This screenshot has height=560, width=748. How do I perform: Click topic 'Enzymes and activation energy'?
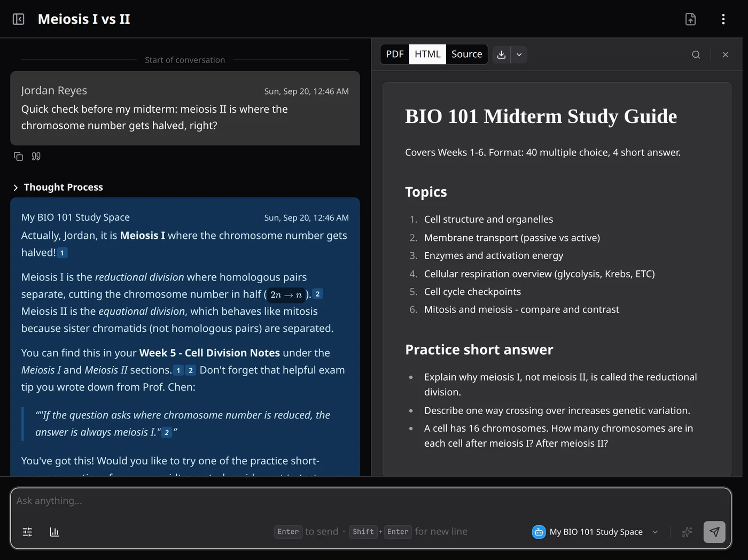494,255
